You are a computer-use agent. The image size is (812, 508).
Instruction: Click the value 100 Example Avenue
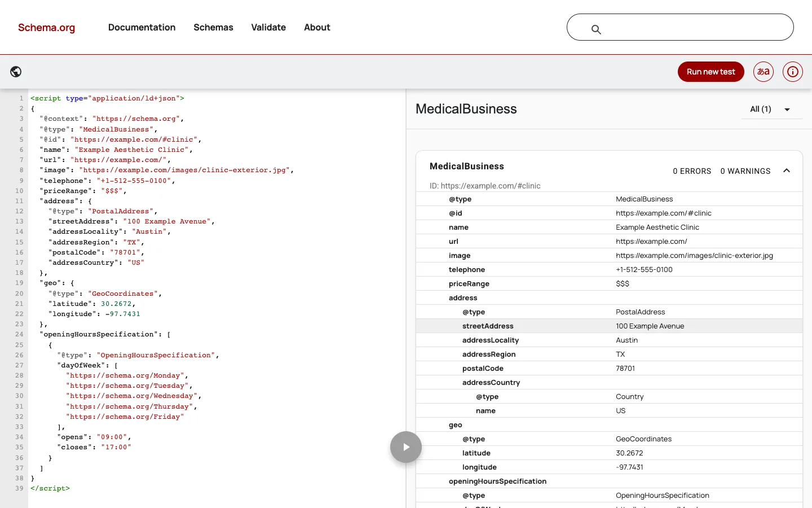tap(650, 326)
